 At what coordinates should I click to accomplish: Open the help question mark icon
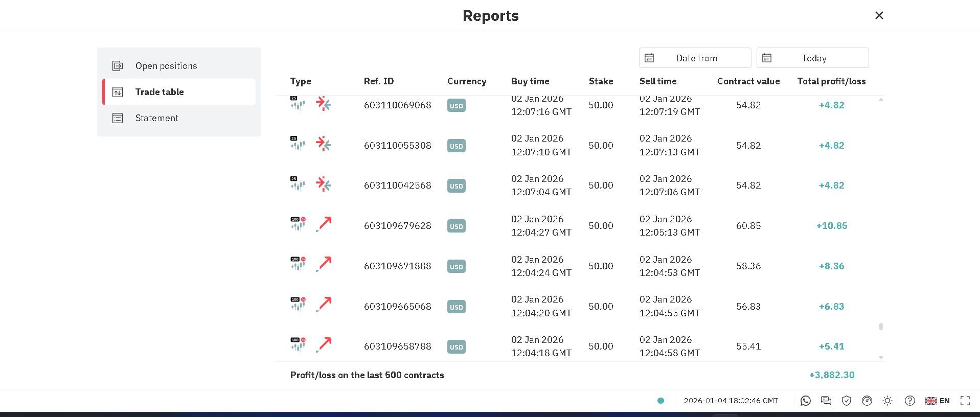(910, 401)
